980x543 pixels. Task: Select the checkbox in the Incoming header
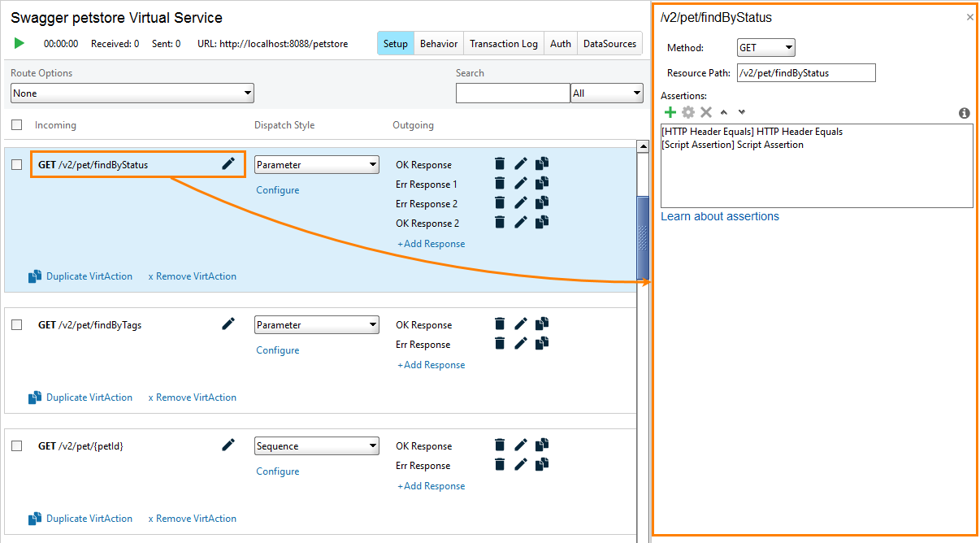click(x=16, y=125)
